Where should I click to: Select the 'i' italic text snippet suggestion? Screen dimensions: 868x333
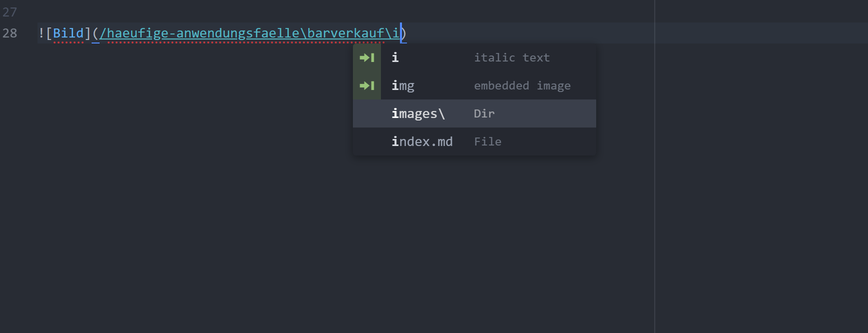click(x=395, y=57)
